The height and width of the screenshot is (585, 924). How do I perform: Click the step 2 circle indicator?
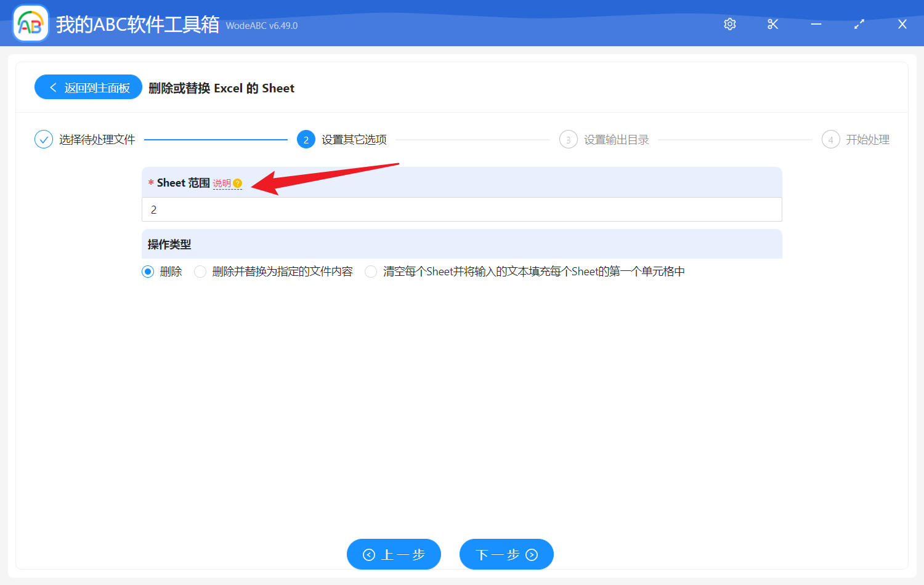[x=306, y=140]
